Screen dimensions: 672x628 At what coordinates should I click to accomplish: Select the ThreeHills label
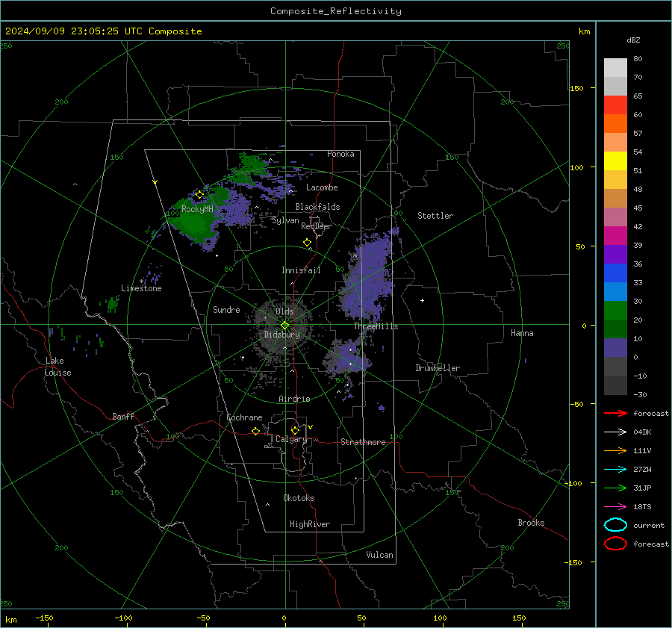[376, 326]
